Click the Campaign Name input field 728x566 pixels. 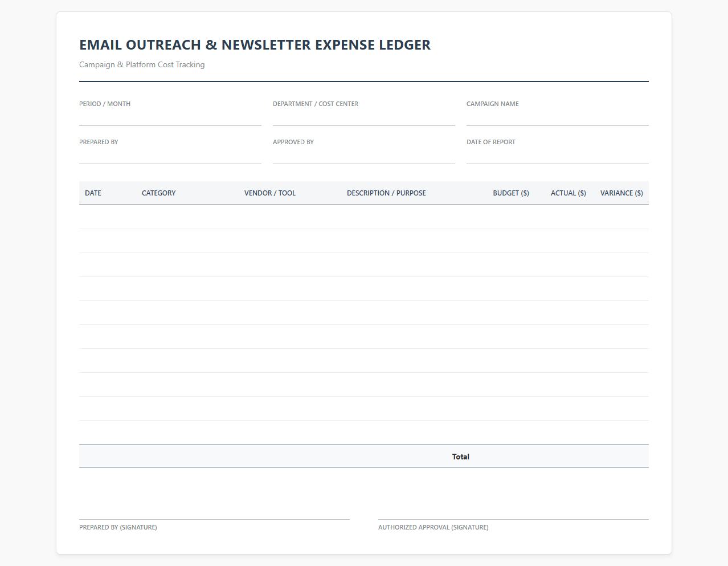point(558,118)
